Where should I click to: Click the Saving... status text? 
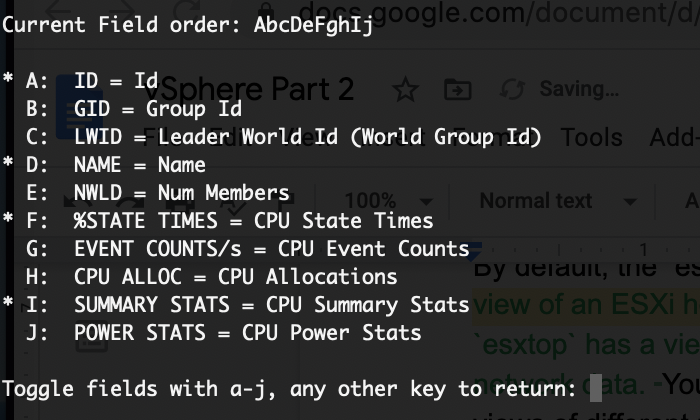pos(578,89)
